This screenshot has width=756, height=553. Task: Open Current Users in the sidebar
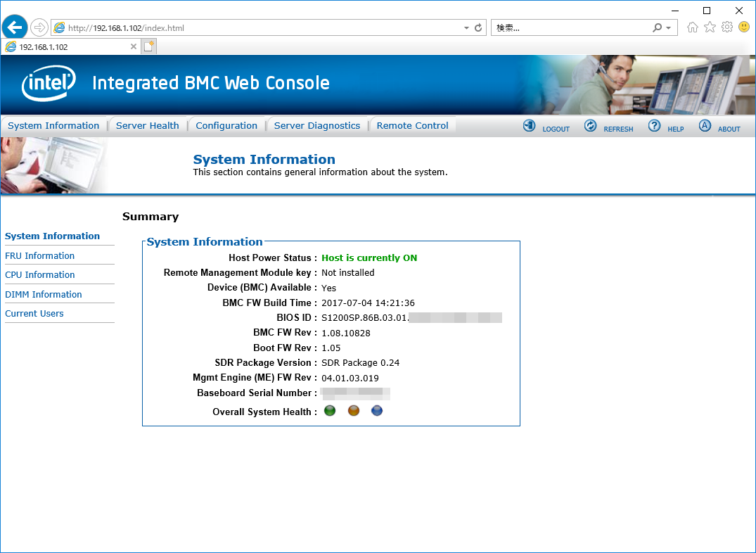[x=34, y=314]
